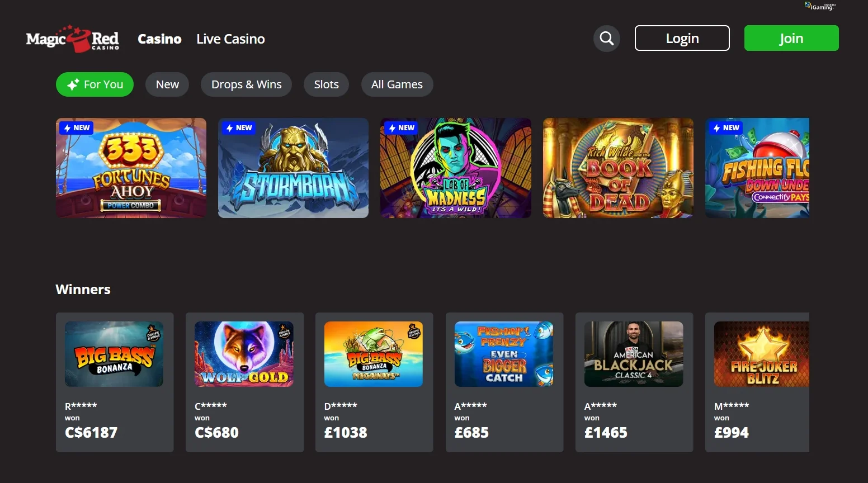The image size is (868, 483).
Task: Show Drops & Wins games
Action: click(246, 84)
